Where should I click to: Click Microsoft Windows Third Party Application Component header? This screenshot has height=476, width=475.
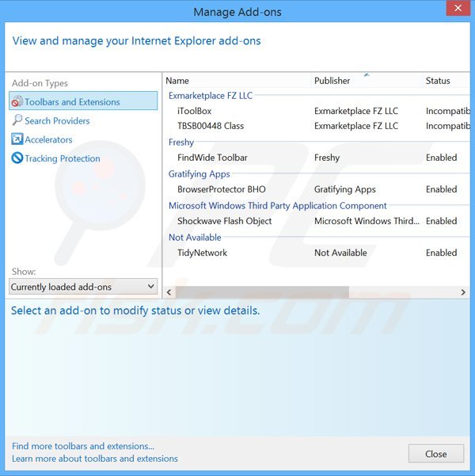tap(277, 205)
